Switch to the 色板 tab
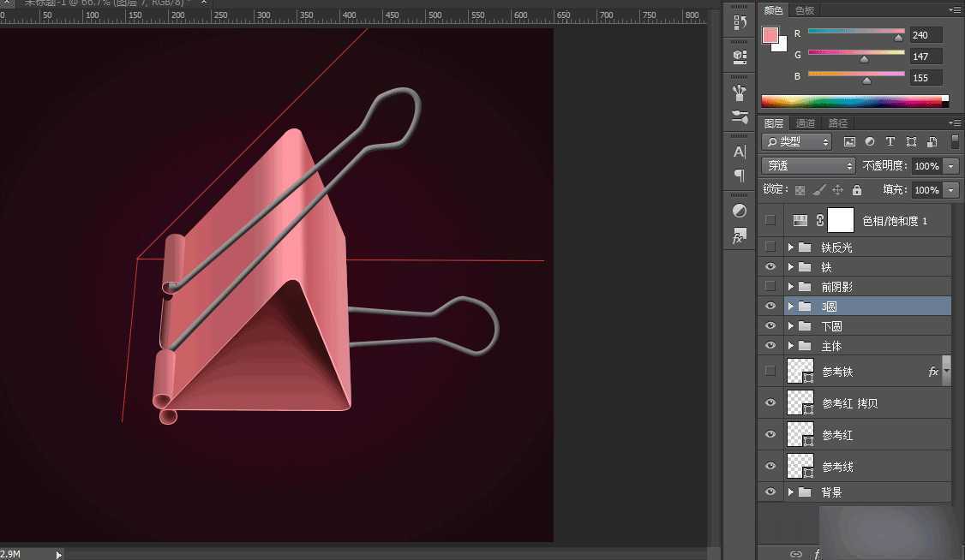The width and height of the screenshot is (965, 560). tap(805, 10)
